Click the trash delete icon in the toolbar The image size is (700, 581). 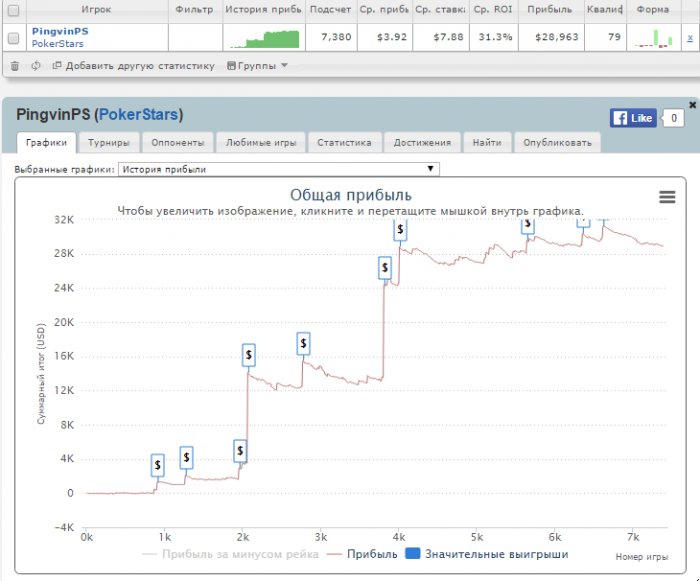14,66
